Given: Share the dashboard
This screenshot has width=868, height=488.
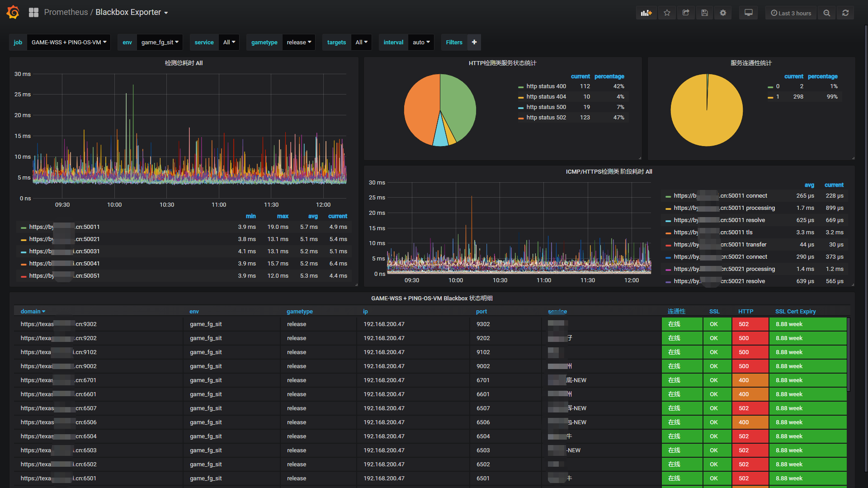Looking at the screenshot, I should point(686,13).
